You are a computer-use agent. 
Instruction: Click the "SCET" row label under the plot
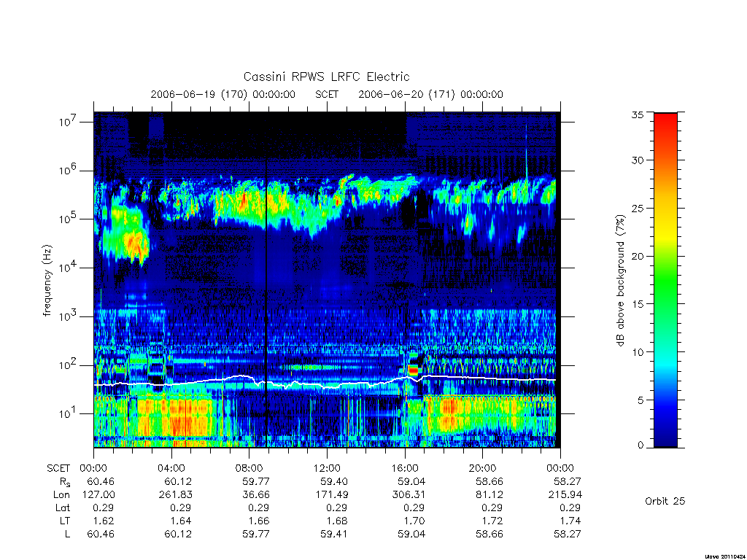click(58, 469)
